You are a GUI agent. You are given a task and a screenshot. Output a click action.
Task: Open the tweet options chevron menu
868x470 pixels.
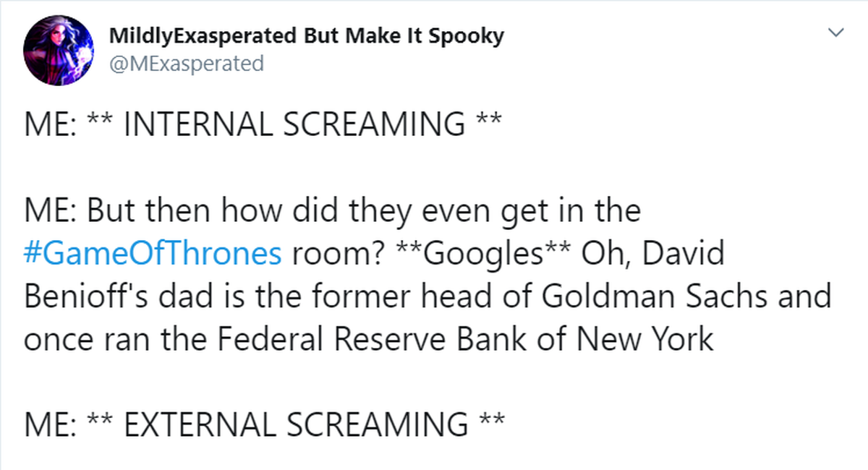pos(836,33)
